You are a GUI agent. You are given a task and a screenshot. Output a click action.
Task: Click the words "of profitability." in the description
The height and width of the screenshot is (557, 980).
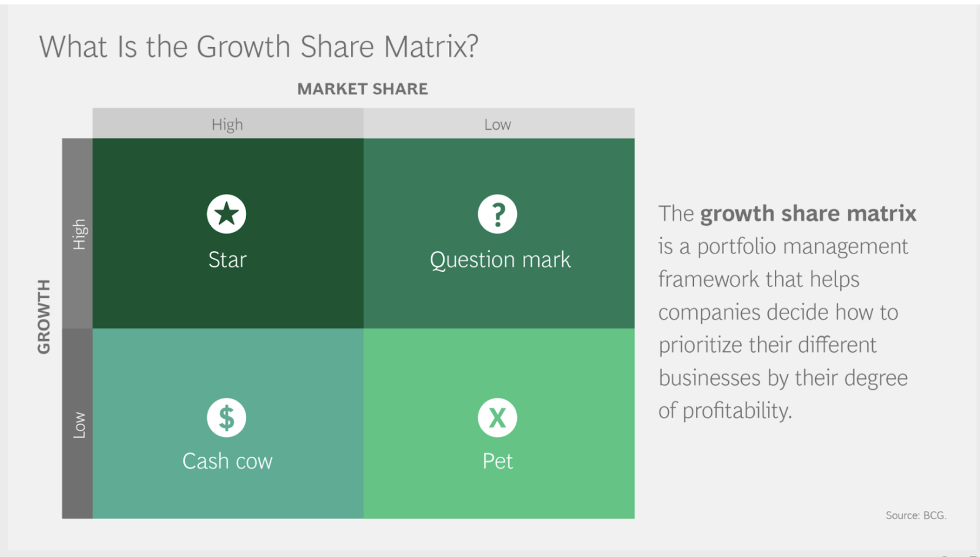pos(725,411)
